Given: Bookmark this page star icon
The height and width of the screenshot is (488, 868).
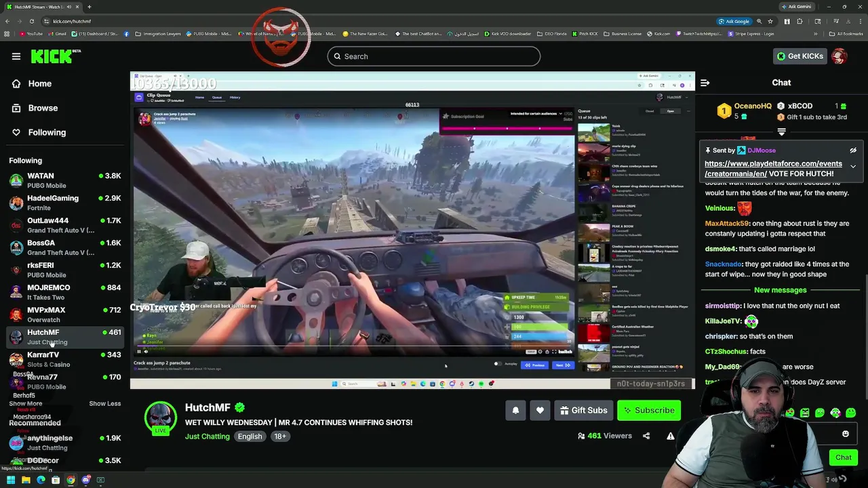Looking at the screenshot, I should click(770, 21).
